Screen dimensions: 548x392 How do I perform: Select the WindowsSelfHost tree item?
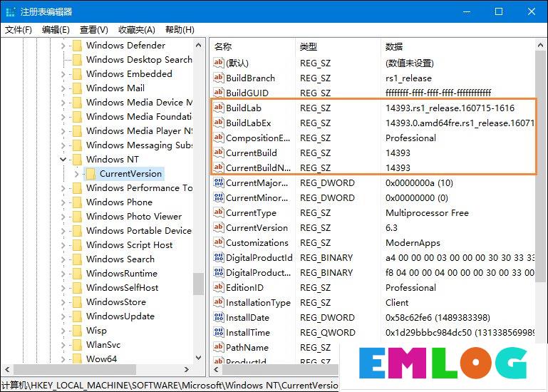(x=123, y=288)
